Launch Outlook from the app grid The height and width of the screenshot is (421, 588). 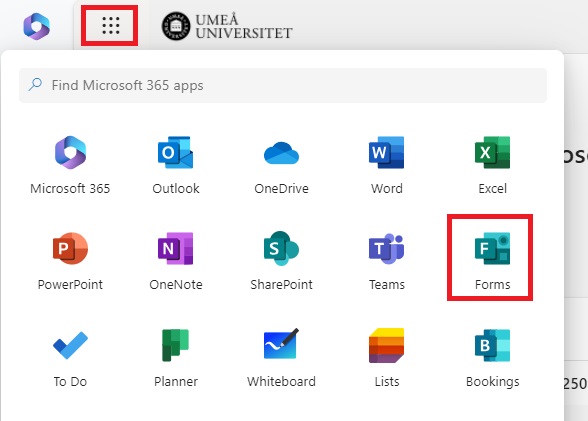(176, 165)
